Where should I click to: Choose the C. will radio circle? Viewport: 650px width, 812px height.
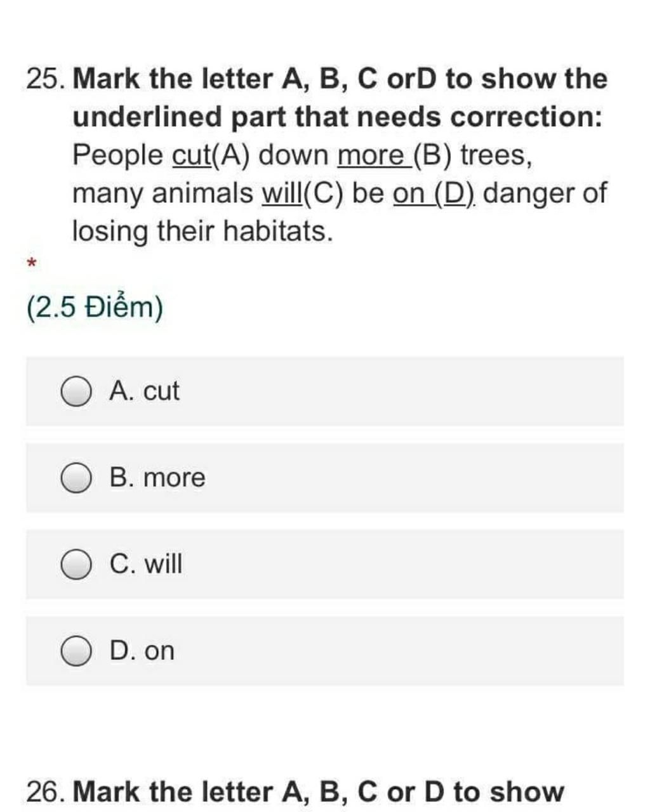point(76,565)
